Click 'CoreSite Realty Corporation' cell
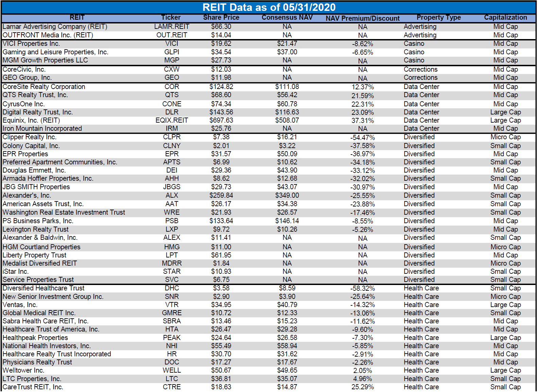The width and height of the screenshot is (538, 392). 44,87
